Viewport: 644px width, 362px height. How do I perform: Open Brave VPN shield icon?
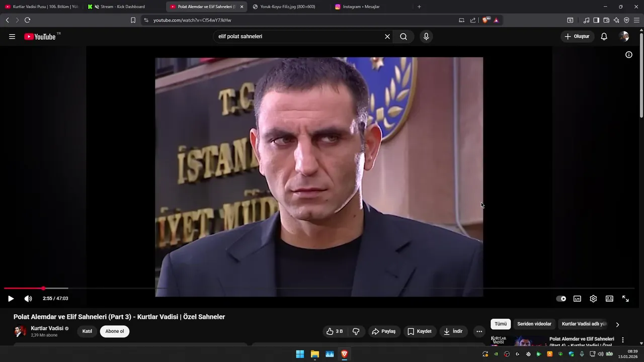(x=626, y=20)
